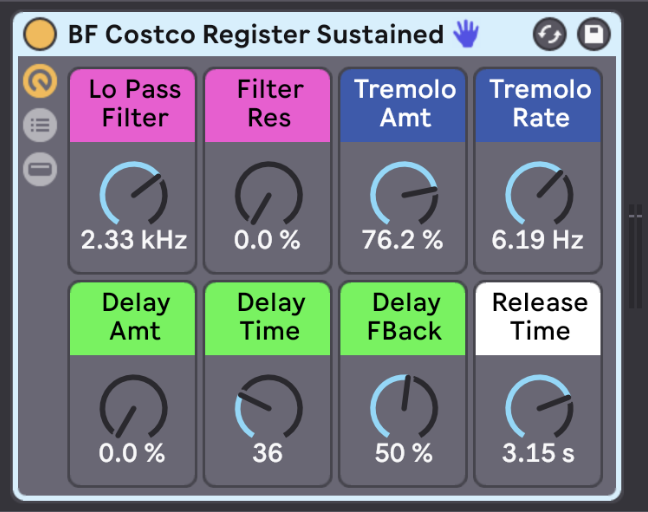Click the Tremolo Amt knob
The width and height of the screenshot is (648, 512).
(x=404, y=194)
